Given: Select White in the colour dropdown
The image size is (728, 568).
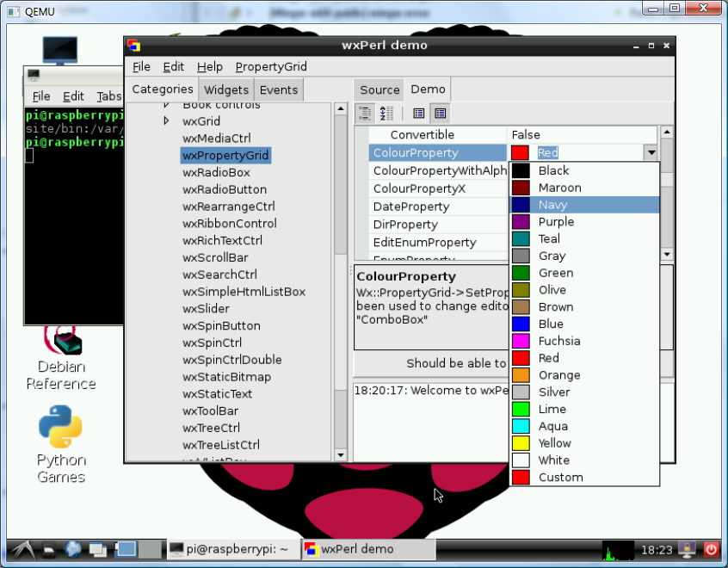Looking at the screenshot, I should point(584,460).
